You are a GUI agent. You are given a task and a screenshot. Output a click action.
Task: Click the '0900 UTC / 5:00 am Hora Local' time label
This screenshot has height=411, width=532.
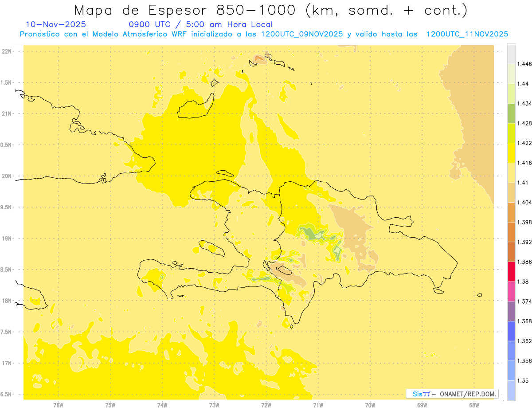pos(200,24)
